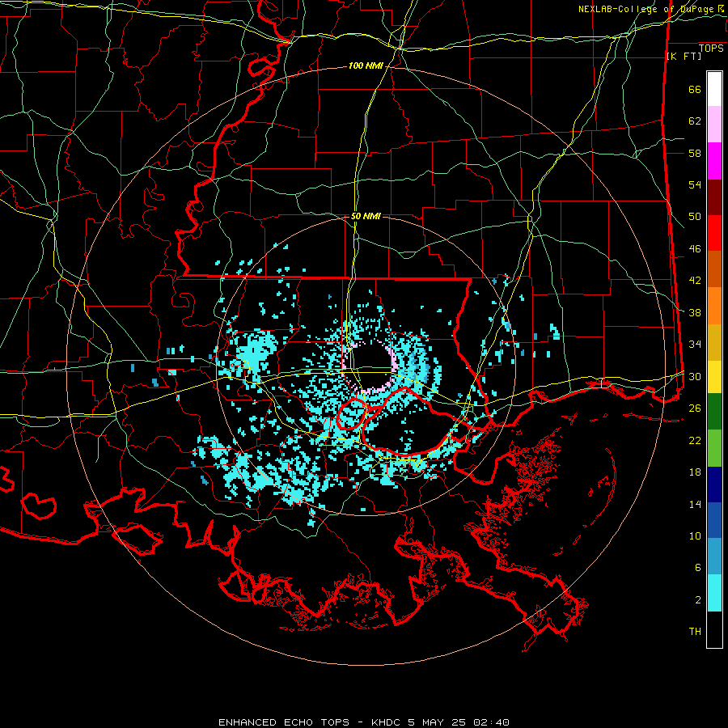Click the legend value "54"
The width and height of the screenshot is (728, 728).
click(695, 184)
